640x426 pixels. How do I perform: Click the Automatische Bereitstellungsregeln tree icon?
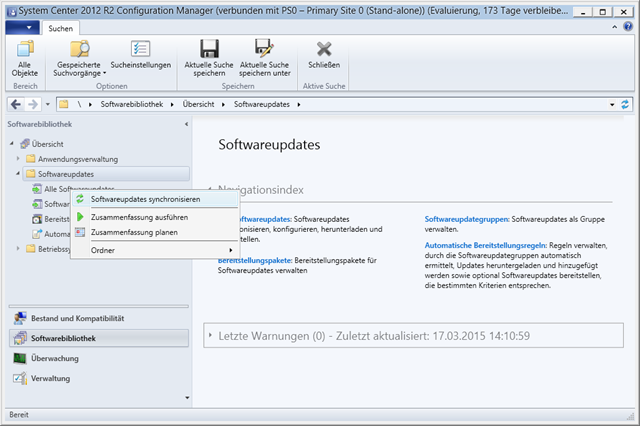tap(37, 234)
